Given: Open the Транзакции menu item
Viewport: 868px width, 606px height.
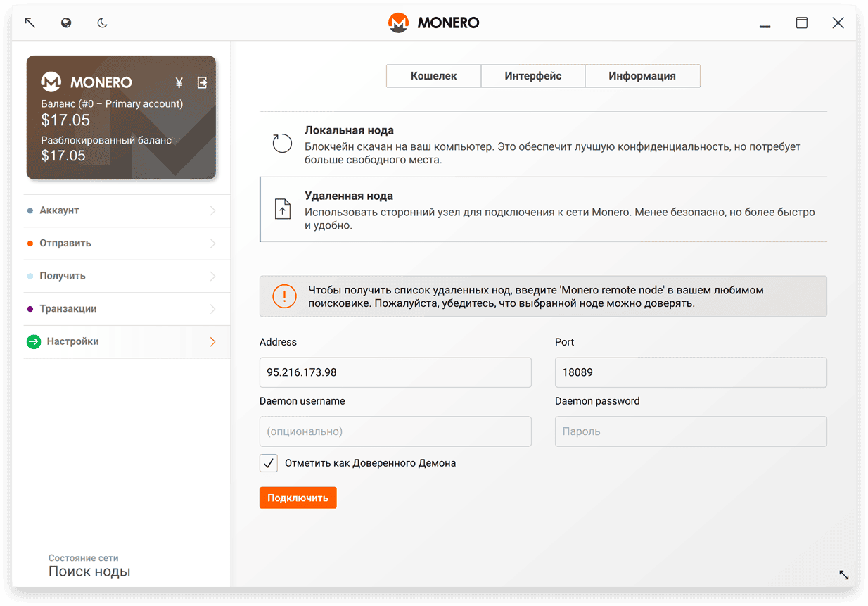Looking at the screenshot, I should pyautogui.click(x=127, y=309).
